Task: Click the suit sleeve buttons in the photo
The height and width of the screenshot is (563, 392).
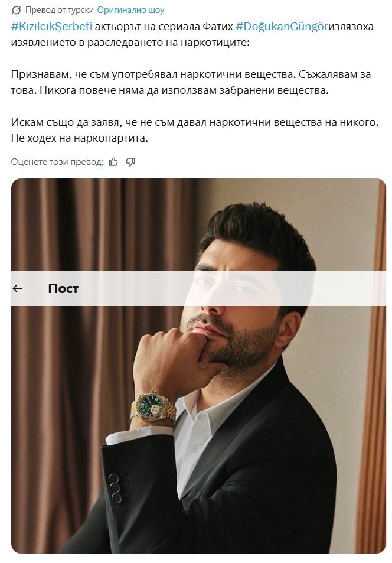Action: click(115, 489)
